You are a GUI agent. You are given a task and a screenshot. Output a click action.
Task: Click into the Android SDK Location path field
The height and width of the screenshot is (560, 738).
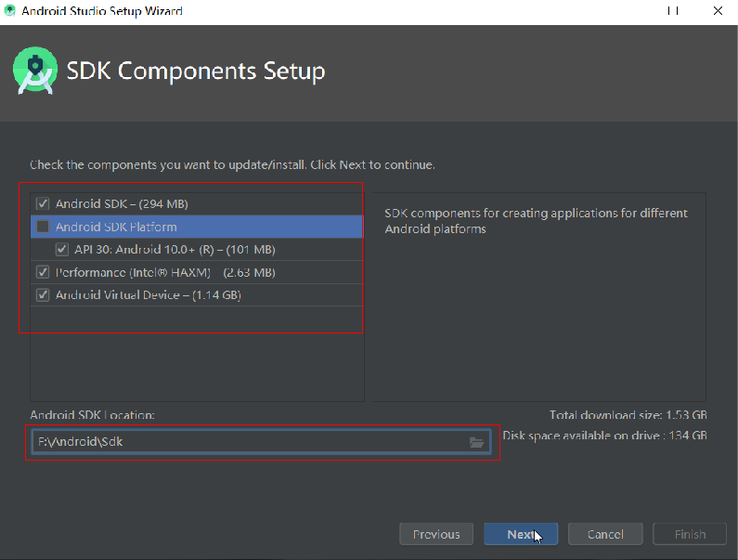[250, 442]
